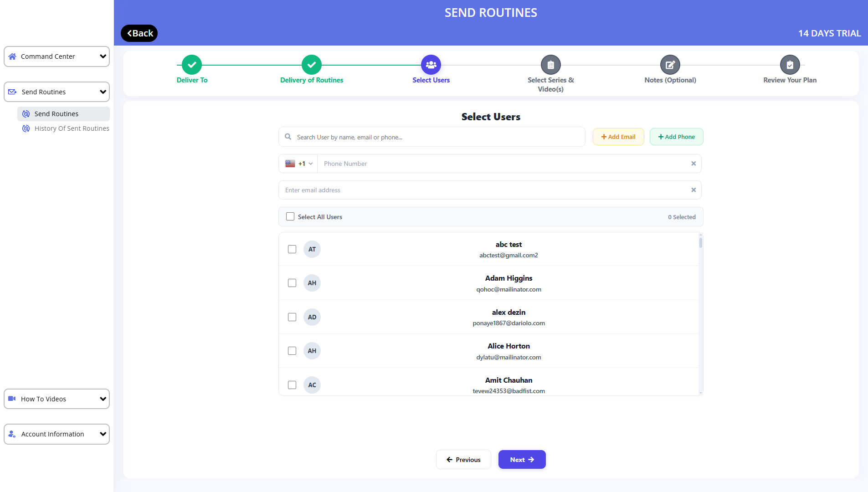This screenshot has height=492, width=868.
Task: Click the Add Phone button
Action: 677,137
